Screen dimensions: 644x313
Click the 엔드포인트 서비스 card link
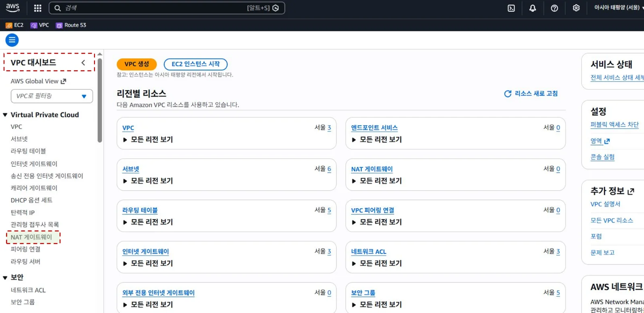(374, 128)
